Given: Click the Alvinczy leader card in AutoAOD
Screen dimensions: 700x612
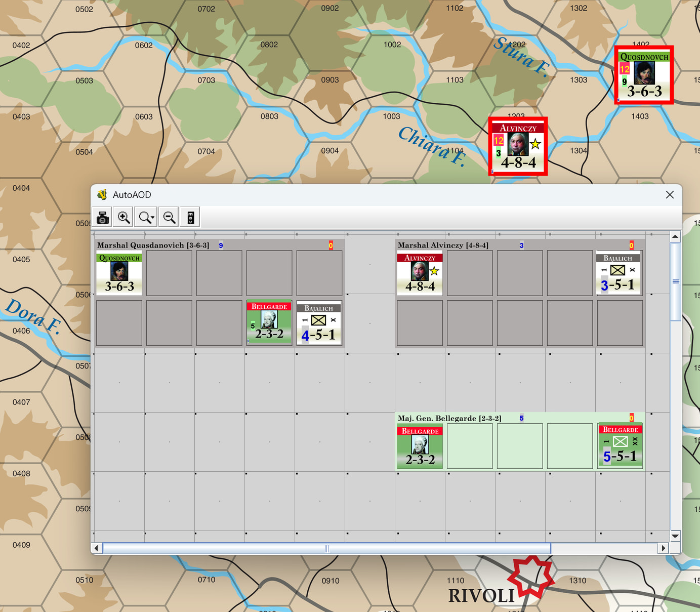Looking at the screenshot, I should [x=420, y=273].
